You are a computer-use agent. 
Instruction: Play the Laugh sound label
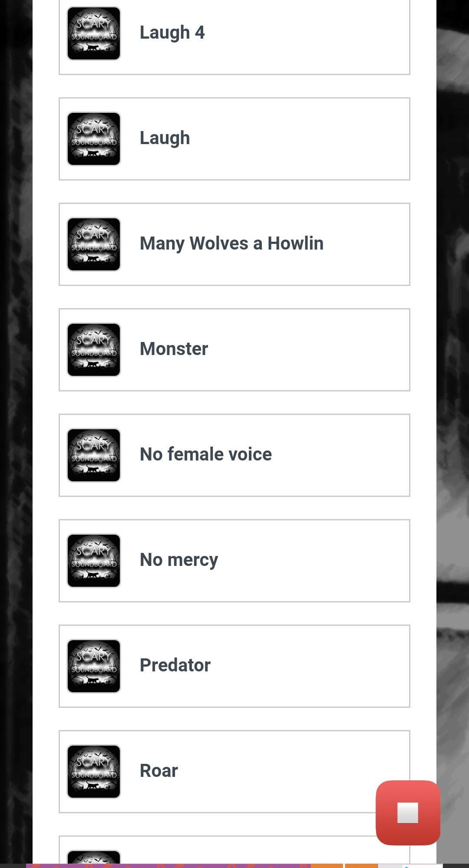point(165,139)
